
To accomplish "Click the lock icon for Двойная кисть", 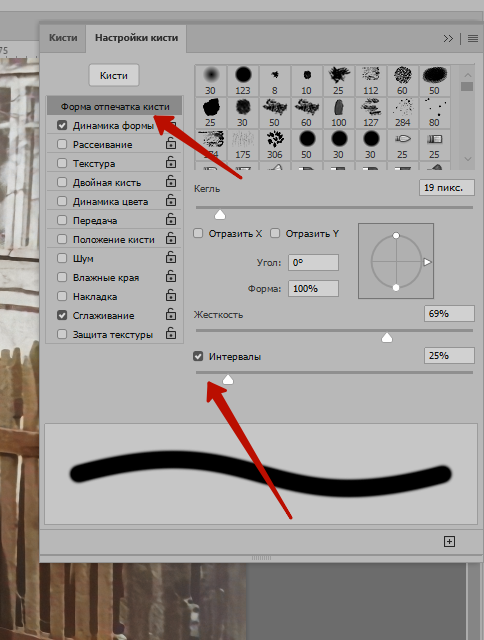I will 171,182.
